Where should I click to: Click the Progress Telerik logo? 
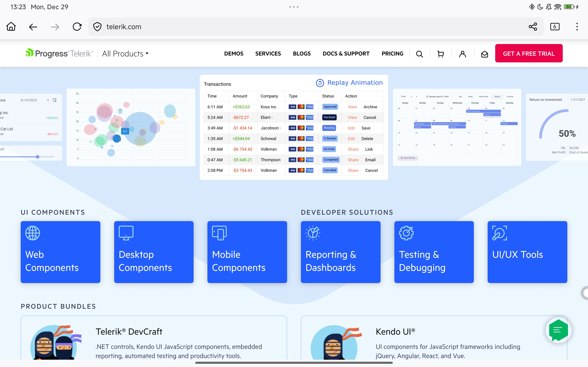[x=58, y=53]
